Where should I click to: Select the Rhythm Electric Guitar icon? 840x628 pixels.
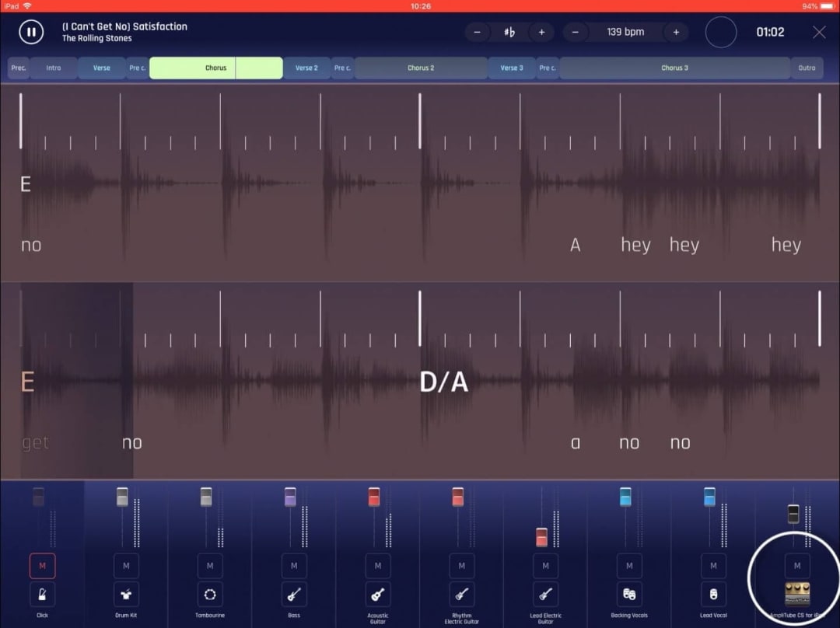tap(462, 595)
